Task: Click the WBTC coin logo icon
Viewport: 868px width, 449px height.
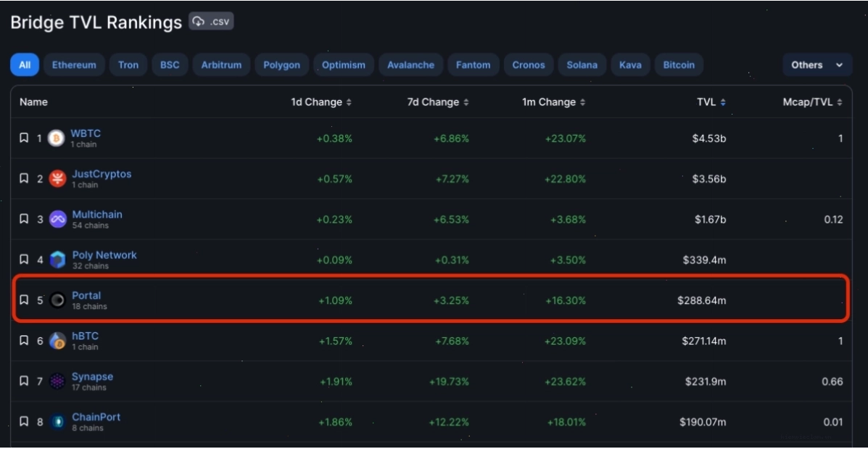Action: click(57, 138)
